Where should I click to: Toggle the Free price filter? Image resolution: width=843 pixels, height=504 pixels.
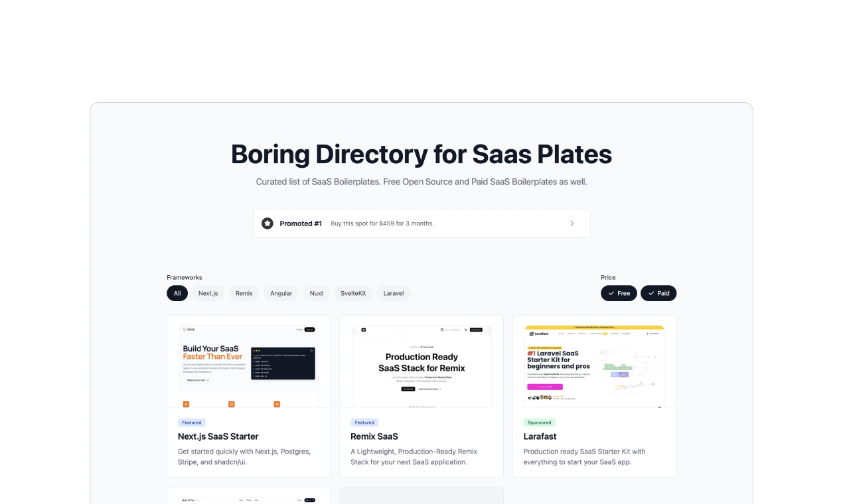(x=619, y=293)
